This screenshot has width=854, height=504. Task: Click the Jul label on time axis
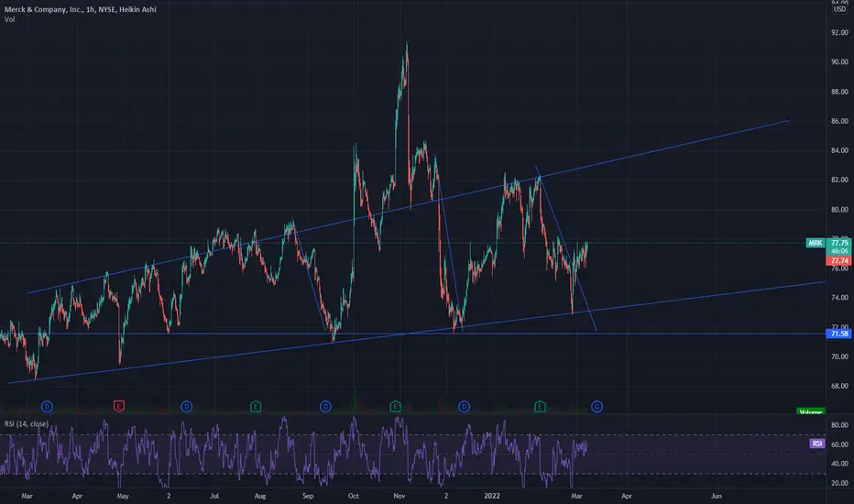214,496
